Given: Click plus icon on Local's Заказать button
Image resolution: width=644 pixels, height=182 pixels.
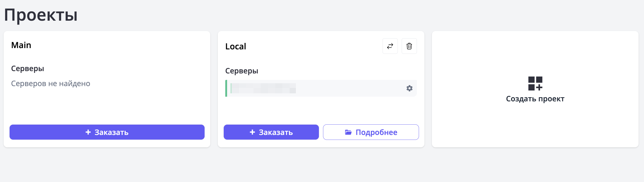Looking at the screenshot, I should (x=252, y=132).
